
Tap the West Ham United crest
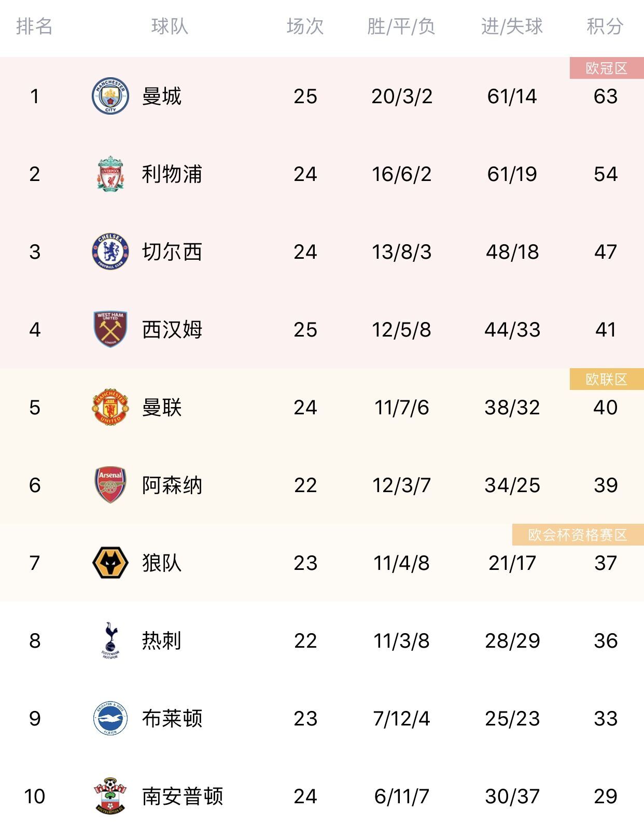pos(110,329)
